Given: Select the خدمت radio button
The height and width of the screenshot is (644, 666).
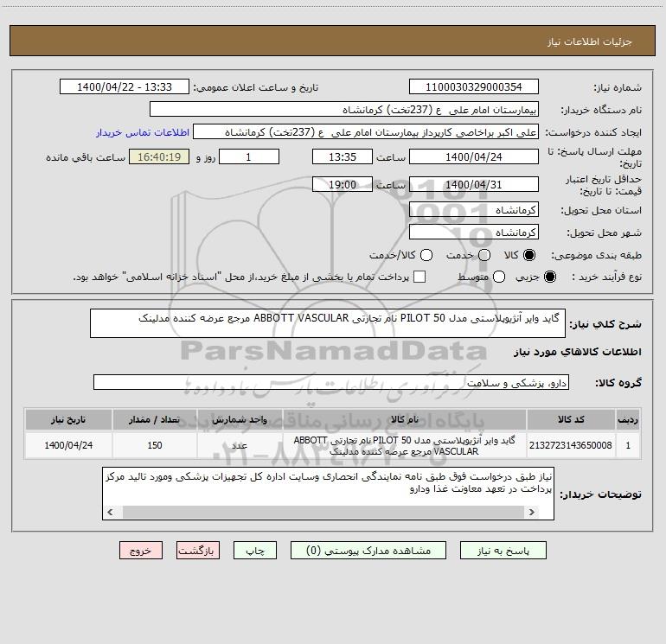Looking at the screenshot, I should coord(484,255).
